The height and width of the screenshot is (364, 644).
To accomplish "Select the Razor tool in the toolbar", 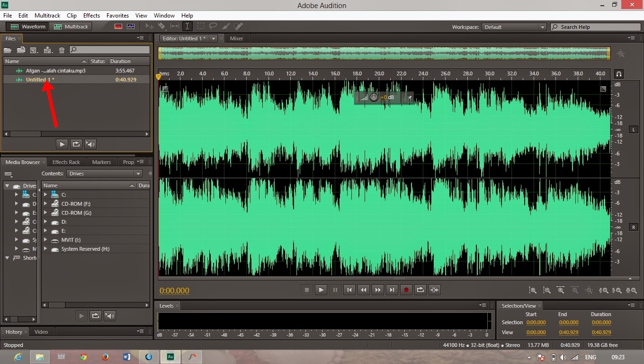I will coord(162,27).
